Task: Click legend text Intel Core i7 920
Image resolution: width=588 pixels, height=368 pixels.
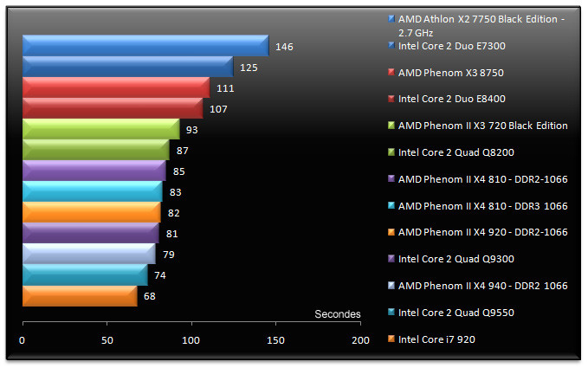Action: 436,339
